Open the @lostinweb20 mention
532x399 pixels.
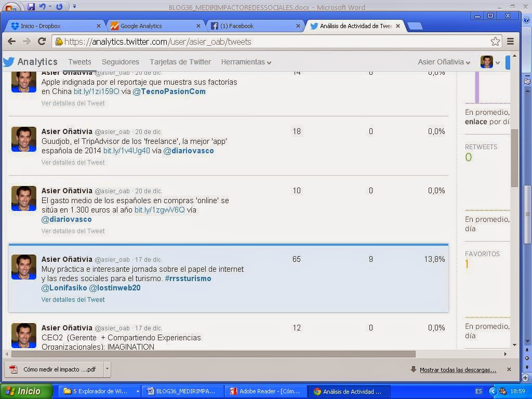tap(115, 288)
